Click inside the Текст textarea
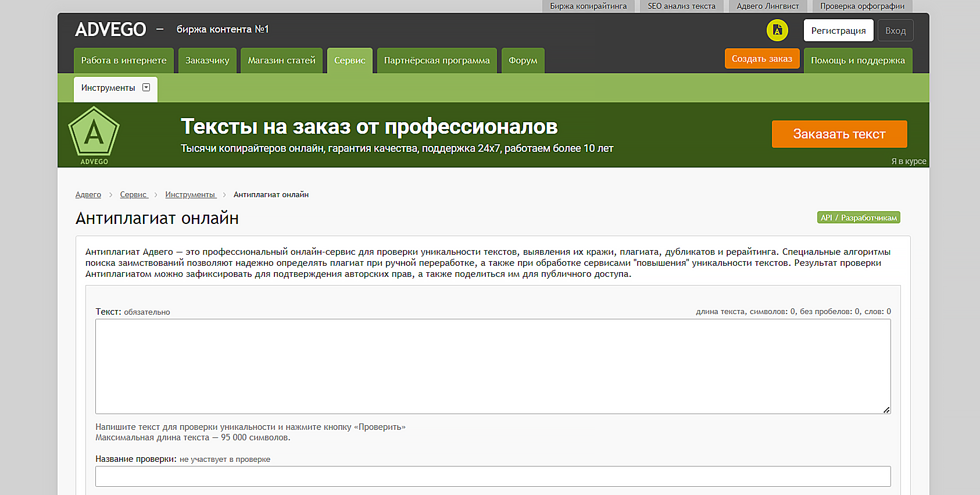 [x=493, y=366]
